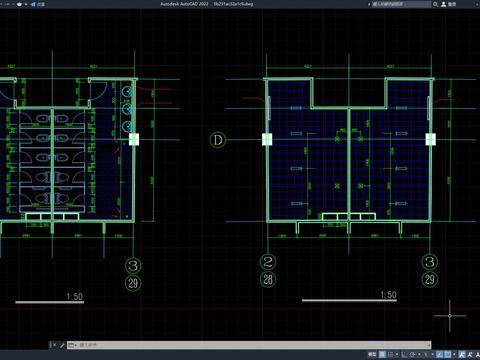The image size is (480, 360).
Task: Toggle polar tracking in status bar
Action: click(x=412, y=354)
